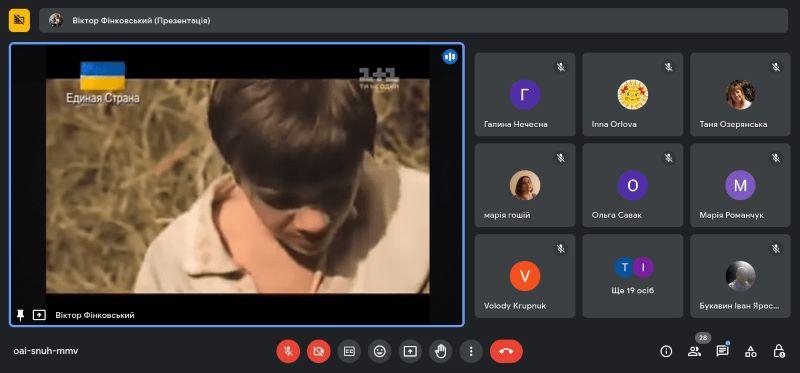The width and height of the screenshot is (800, 373).
Task: Expand the Ще 19 осіб overflow tile
Action: coord(633,276)
